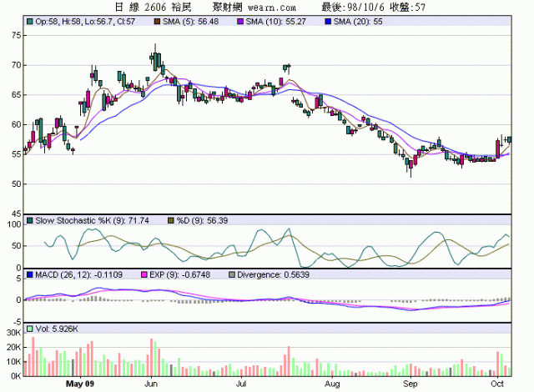This screenshot has width=534, height=392.
Task: Click the gray Divergence legend swatch
Action: tap(232, 274)
